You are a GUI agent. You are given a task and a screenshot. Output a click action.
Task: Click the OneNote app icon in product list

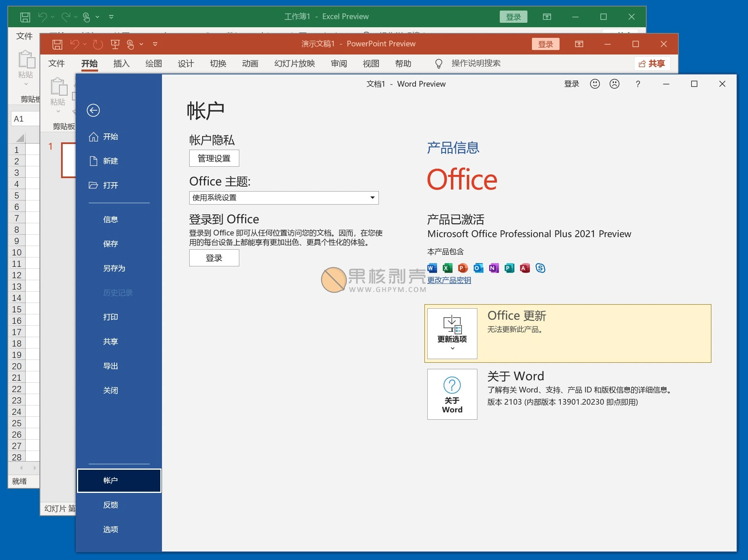click(x=494, y=268)
